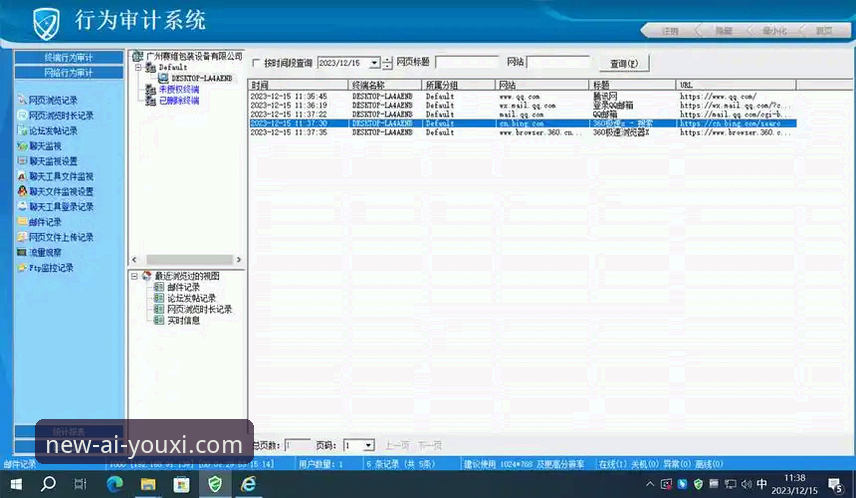Focus the 网站 input field

tap(558, 62)
